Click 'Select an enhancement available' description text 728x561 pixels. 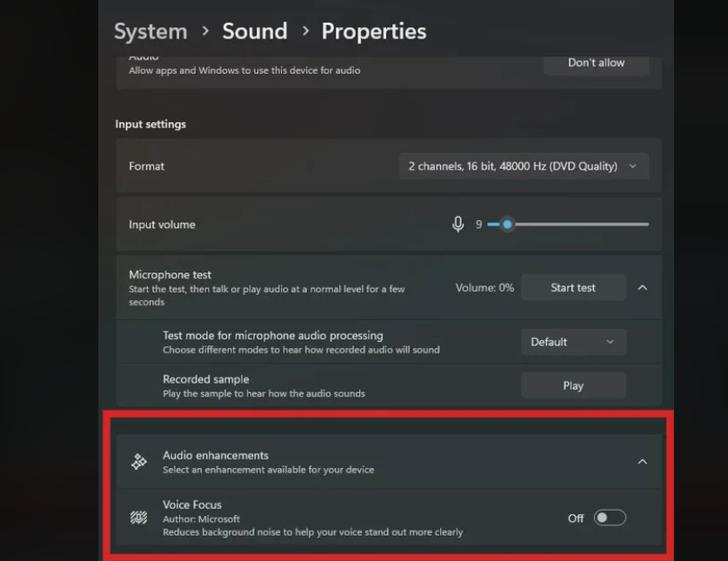[x=269, y=470]
